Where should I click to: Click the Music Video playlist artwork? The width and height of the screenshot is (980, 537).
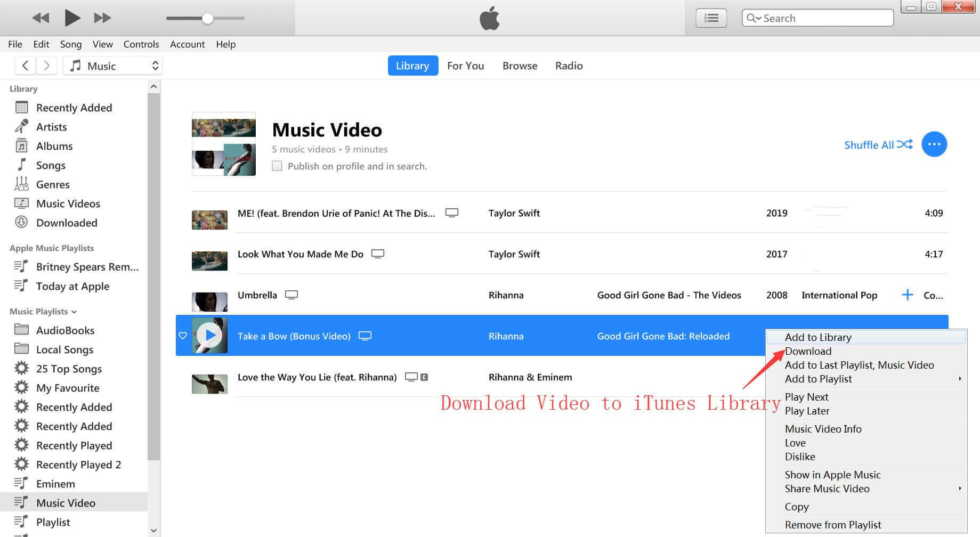coord(223,144)
